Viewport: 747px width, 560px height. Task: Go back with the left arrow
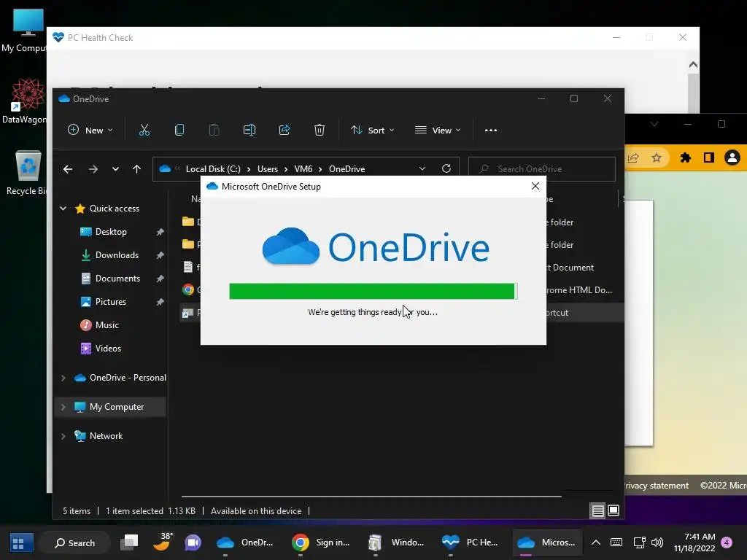(x=68, y=169)
